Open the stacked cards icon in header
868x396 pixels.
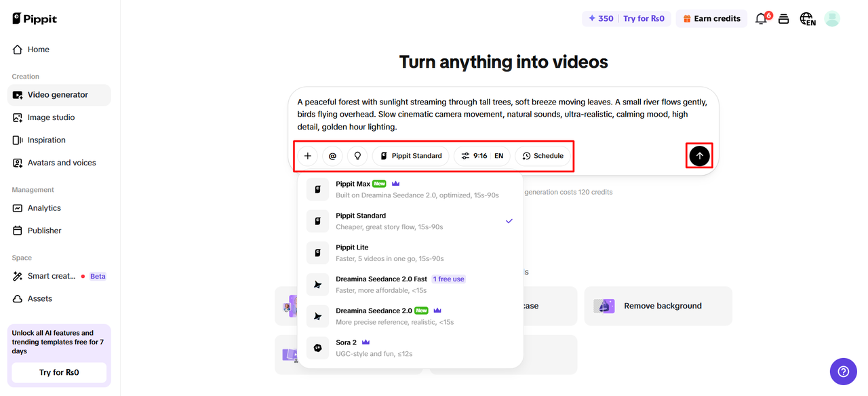783,19
